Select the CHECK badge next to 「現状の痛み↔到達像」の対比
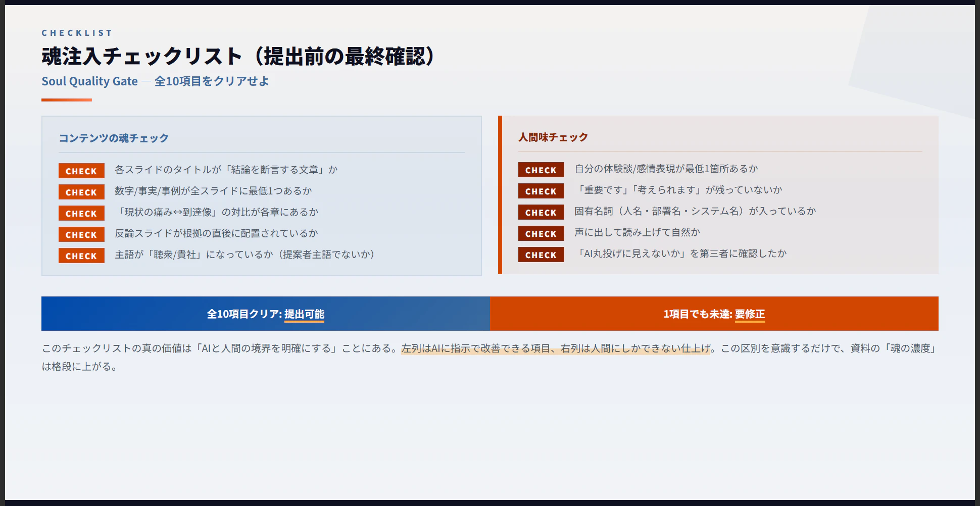 coord(81,213)
